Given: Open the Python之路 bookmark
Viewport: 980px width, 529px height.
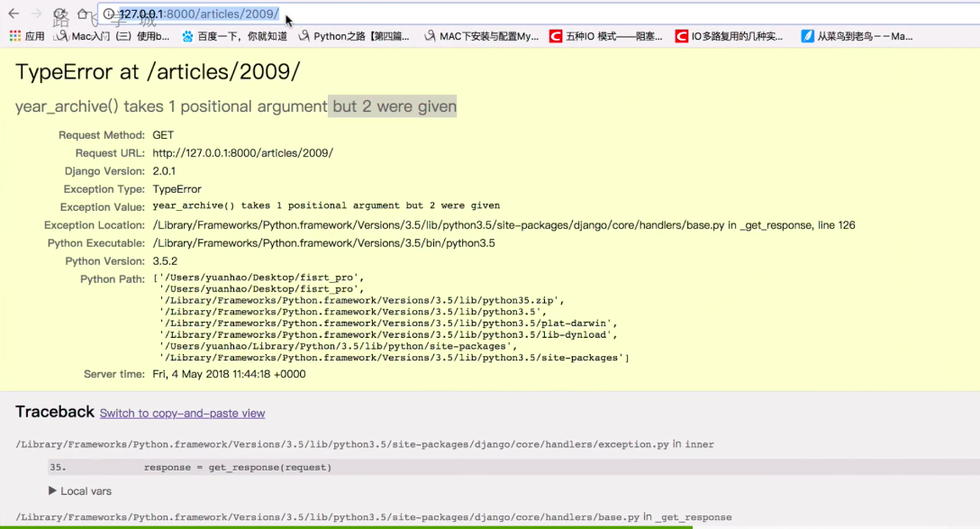Looking at the screenshot, I should tap(354, 36).
